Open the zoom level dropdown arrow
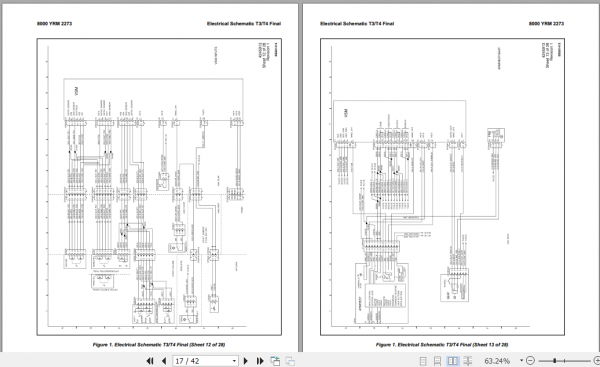 521,360
